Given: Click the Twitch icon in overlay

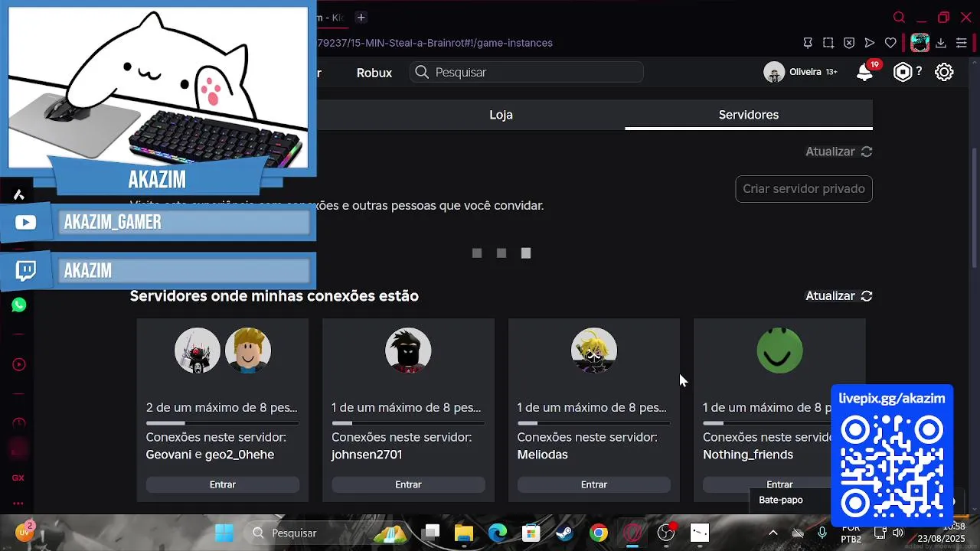Looking at the screenshot, I should pos(25,271).
